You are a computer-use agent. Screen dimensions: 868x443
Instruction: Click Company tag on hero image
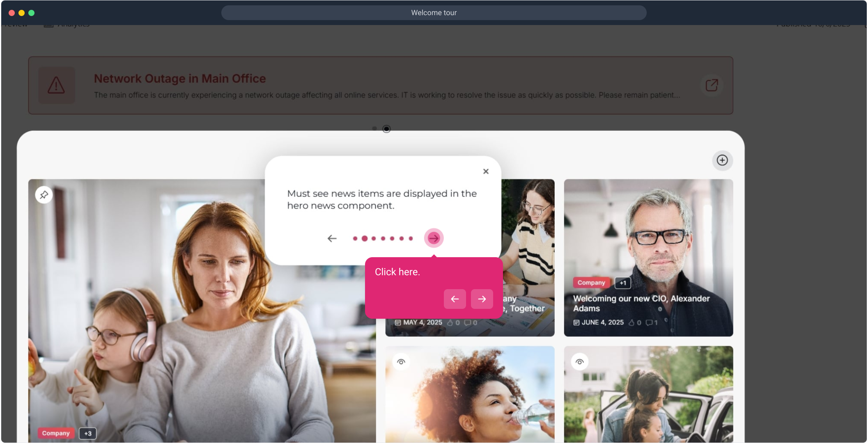click(x=56, y=433)
